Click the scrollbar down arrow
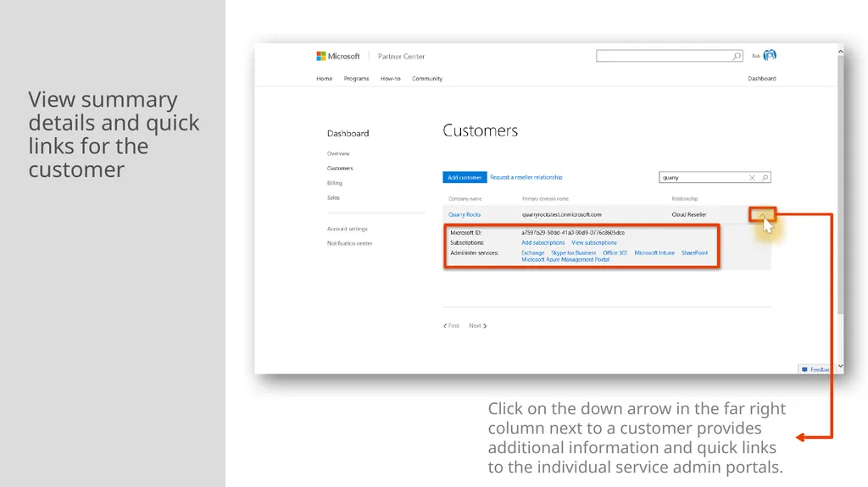868x487 pixels. click(x=840, y=366)
